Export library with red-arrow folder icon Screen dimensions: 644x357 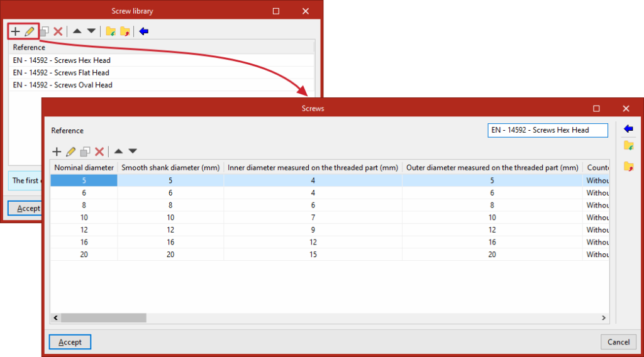125,31
